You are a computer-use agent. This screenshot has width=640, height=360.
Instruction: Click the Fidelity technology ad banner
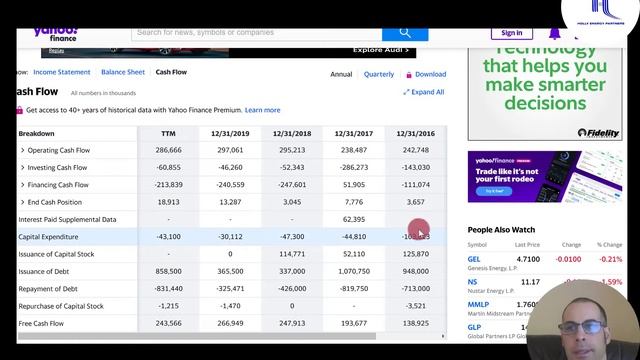545,94
